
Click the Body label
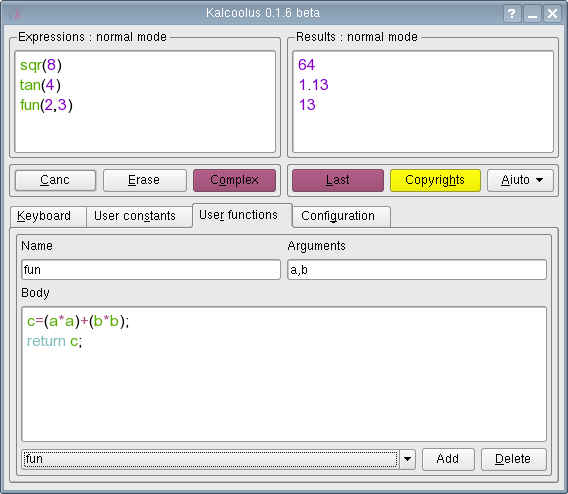click(35, 293)
